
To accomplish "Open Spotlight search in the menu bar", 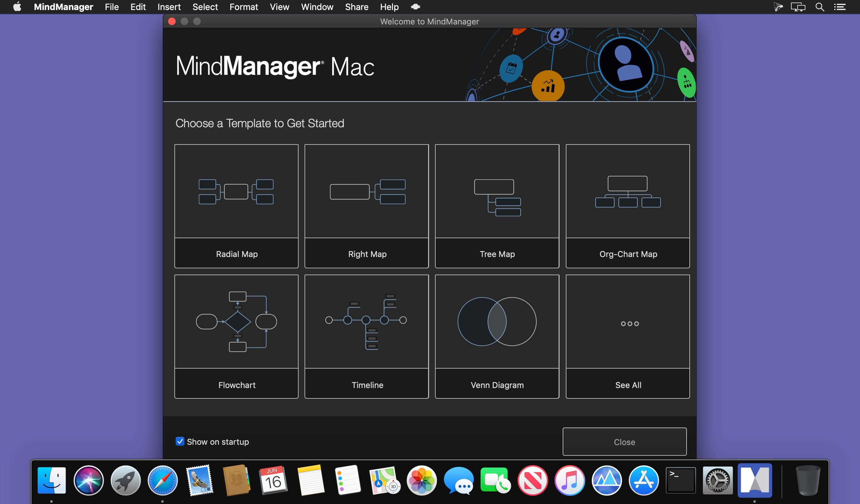I will click(820, 7).
